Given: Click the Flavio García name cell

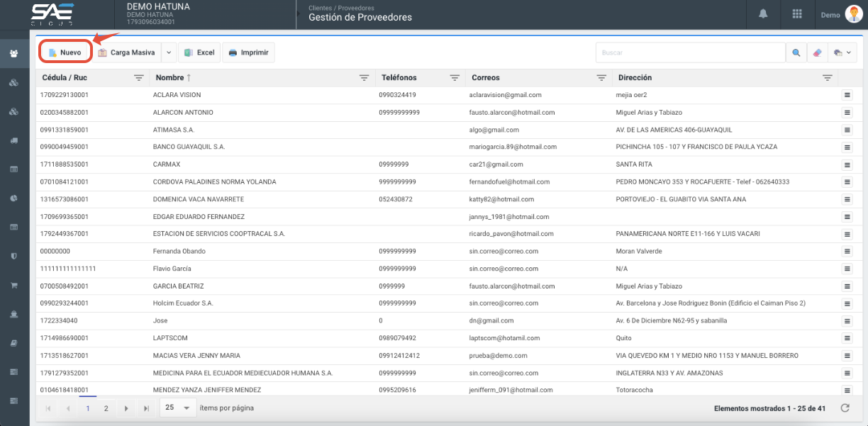Looking at the screenshot, I should tap(172, 269).
